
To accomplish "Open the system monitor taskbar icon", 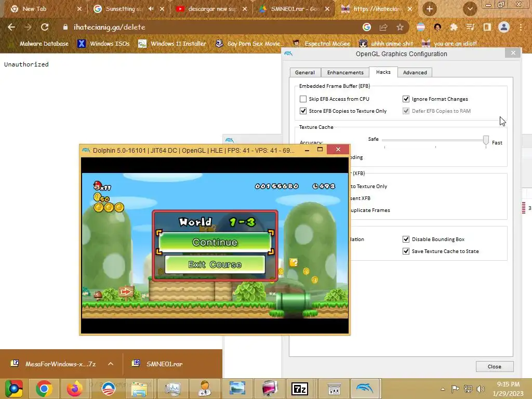I will point(172,389).
